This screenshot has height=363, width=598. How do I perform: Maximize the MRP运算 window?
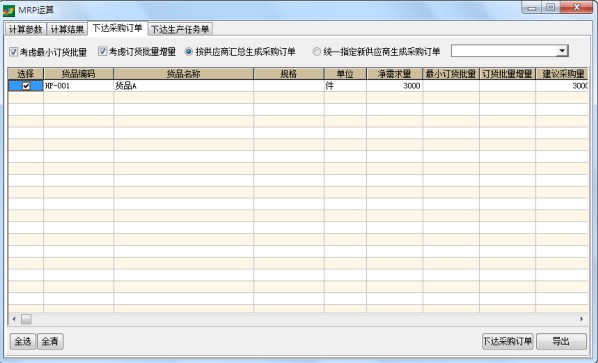point(551,8)
